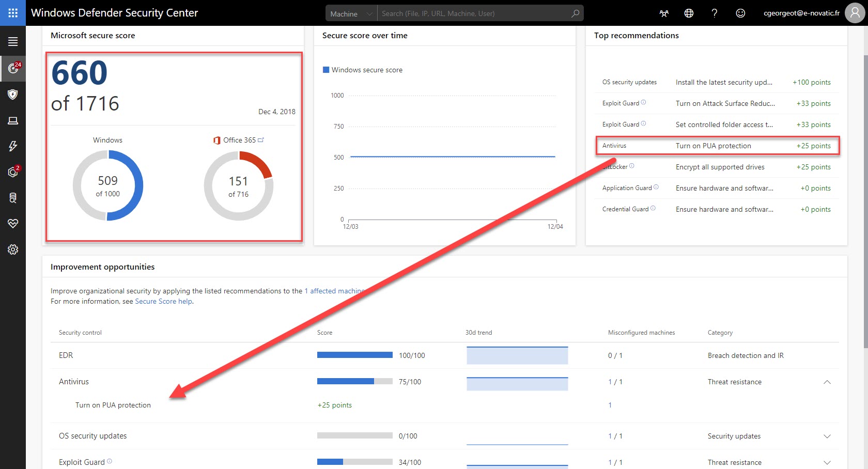
Task: Open the Service health heart icon
Action: tap(13, 223)
